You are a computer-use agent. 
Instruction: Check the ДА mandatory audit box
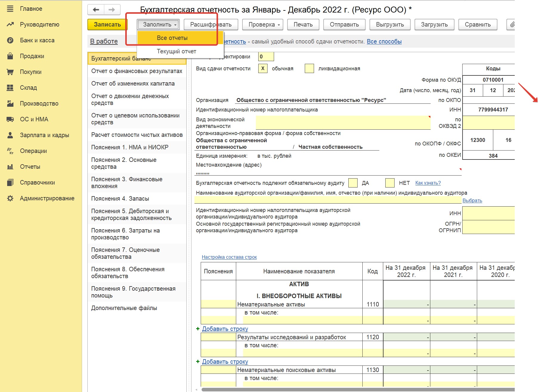[353, 183]
